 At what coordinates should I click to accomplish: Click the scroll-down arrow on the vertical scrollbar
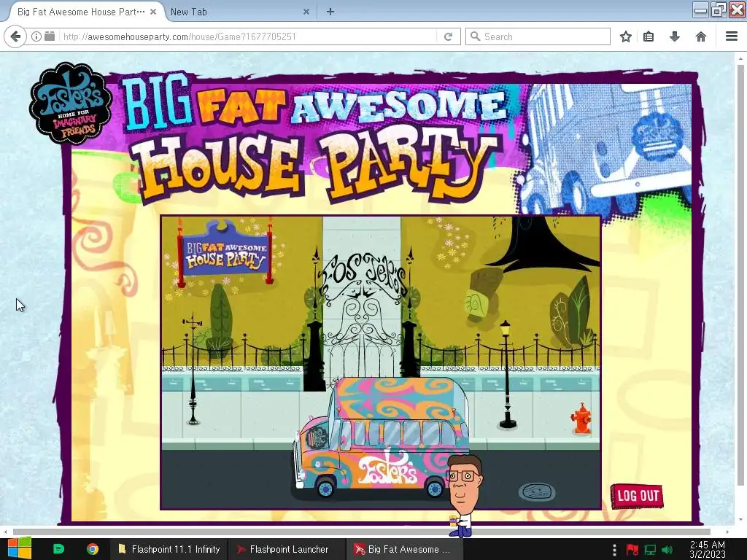(740, 519)
